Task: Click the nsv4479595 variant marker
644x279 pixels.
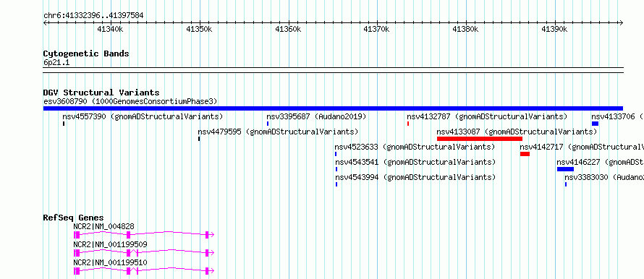Action: [199, 139]
